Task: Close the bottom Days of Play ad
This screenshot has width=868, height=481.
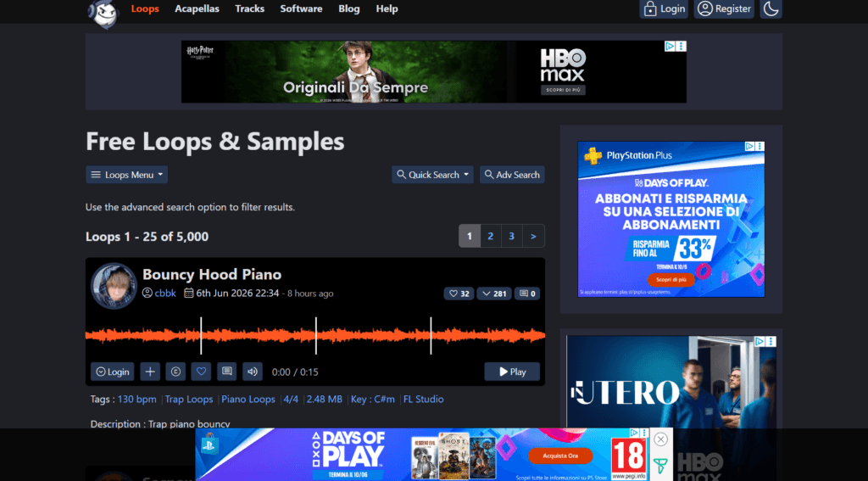Action: [660, 439]
